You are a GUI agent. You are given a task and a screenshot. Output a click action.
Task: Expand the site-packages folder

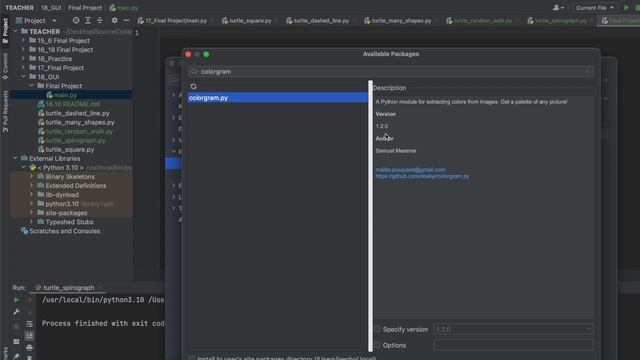(31, 213)
